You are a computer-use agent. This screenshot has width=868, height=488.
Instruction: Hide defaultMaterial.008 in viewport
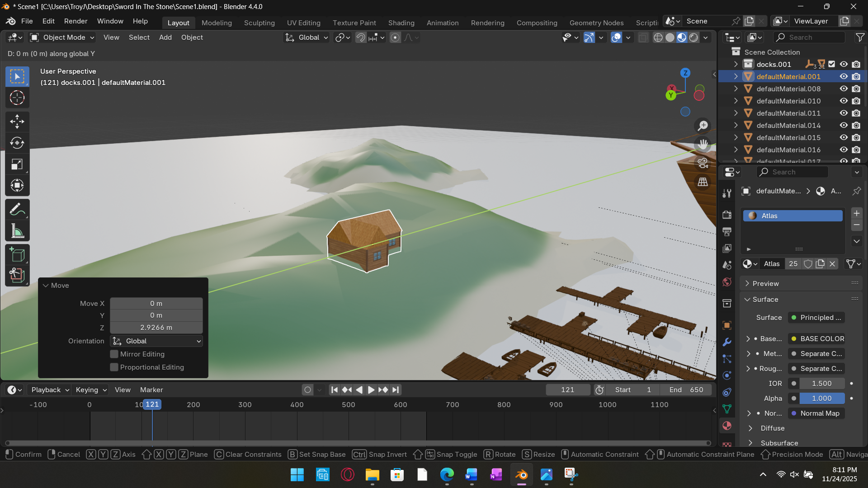click(x=844, y=89)
